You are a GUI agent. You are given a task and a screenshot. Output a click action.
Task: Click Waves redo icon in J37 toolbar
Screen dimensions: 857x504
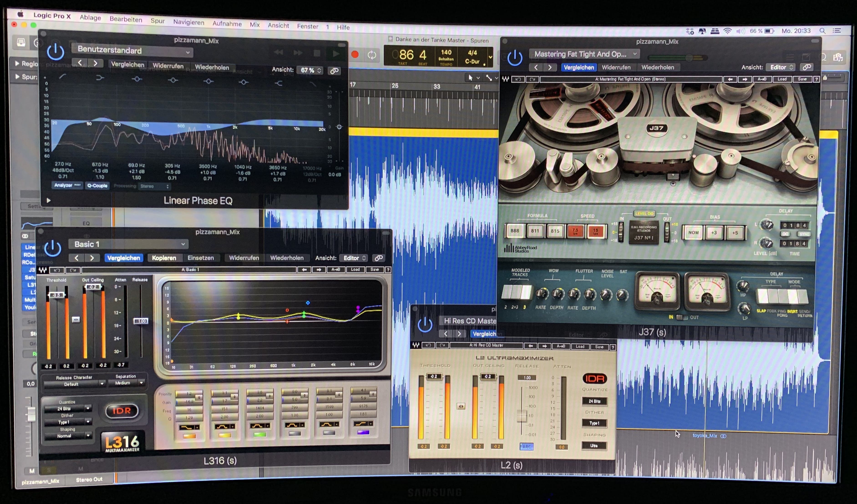532,79
